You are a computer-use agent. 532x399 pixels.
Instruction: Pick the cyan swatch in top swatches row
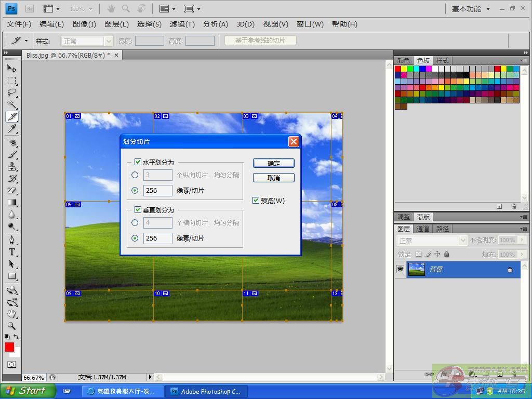pos(416,69)
